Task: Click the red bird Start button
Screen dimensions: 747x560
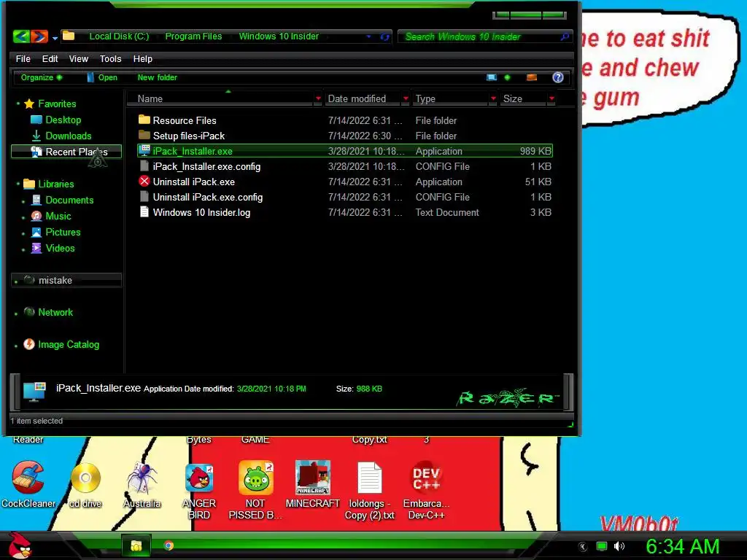Action: (x=20, y=545)
